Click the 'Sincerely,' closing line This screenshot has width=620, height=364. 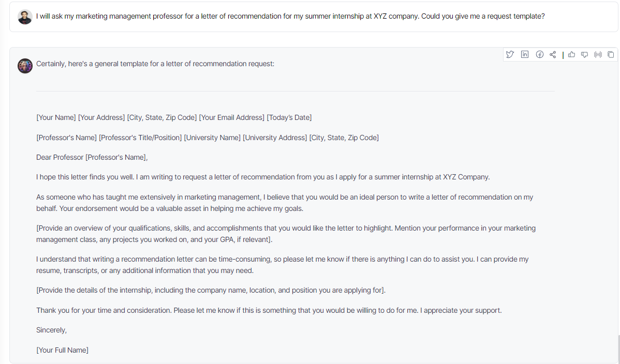click(x=51, y=330)
